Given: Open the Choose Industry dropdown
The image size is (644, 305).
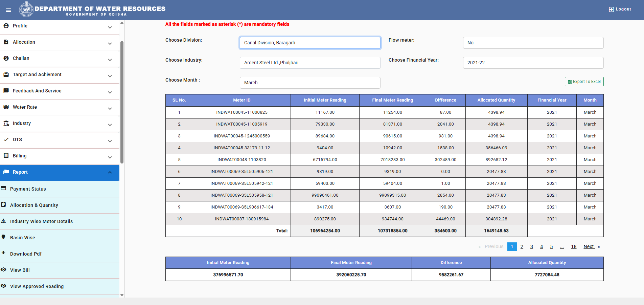Looking at the screenshot, I should 310,63.
